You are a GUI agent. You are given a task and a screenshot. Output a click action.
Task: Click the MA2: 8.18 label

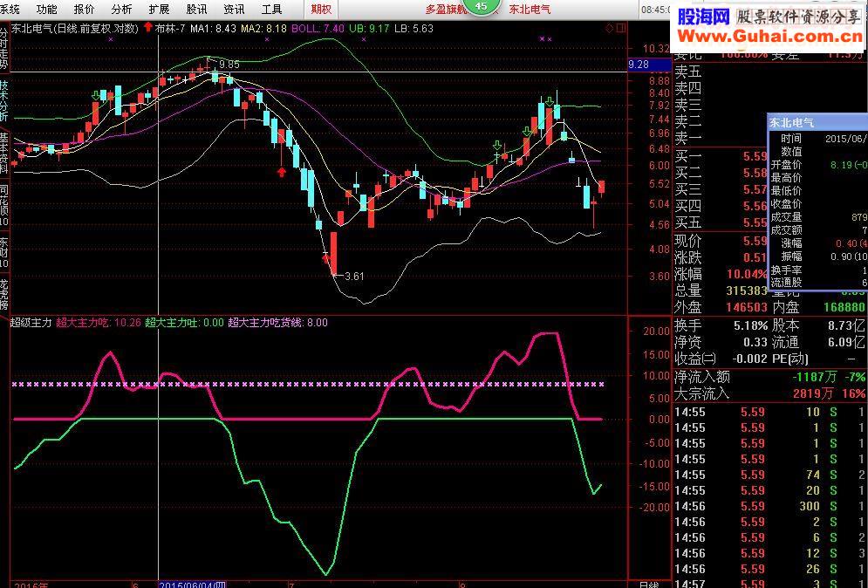tap(263, 28)
